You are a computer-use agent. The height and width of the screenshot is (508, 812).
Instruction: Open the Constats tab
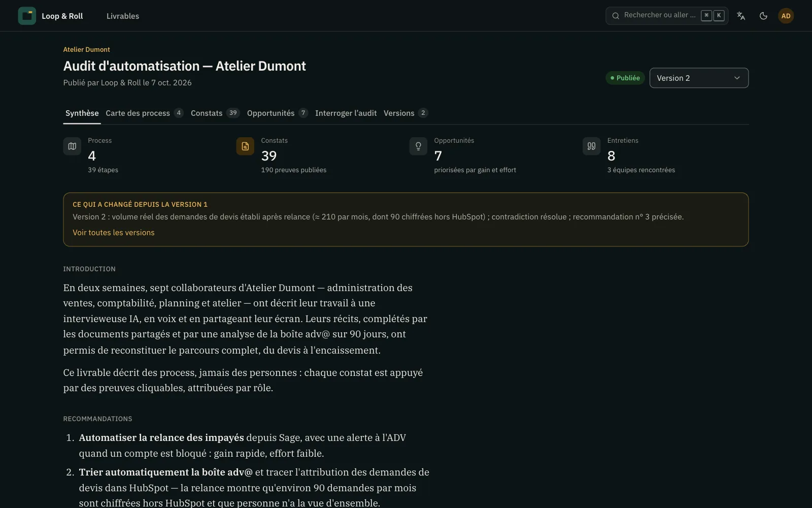[x=215, y=113]
